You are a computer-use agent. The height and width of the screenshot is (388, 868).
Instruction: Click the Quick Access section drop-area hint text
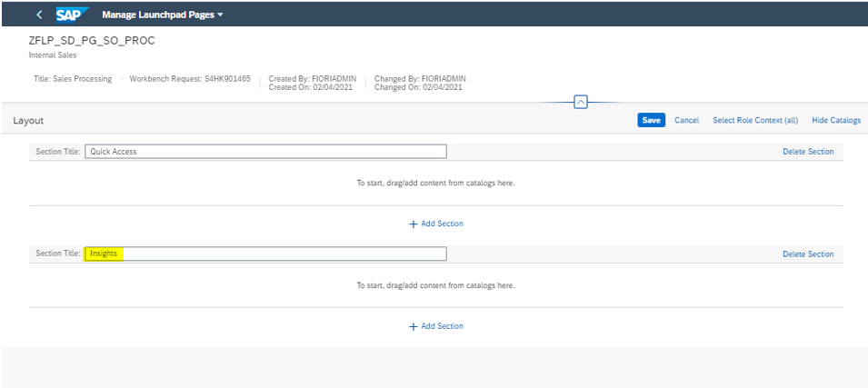[435, 183]
